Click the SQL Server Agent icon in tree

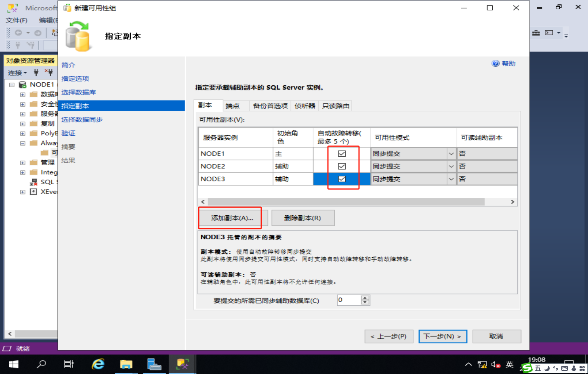click(x=34, y=182)
